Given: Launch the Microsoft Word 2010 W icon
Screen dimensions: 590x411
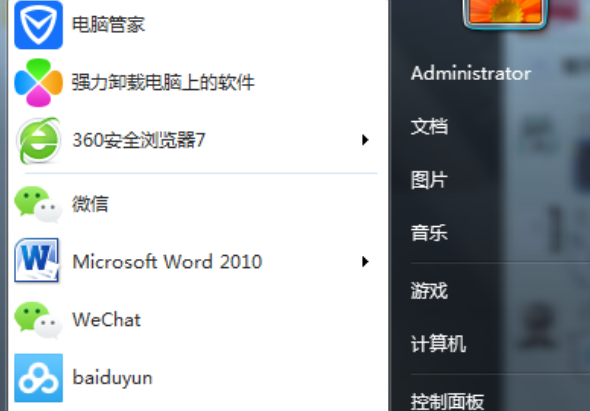Looking at the screenshot, I should [x=36, y=260].
